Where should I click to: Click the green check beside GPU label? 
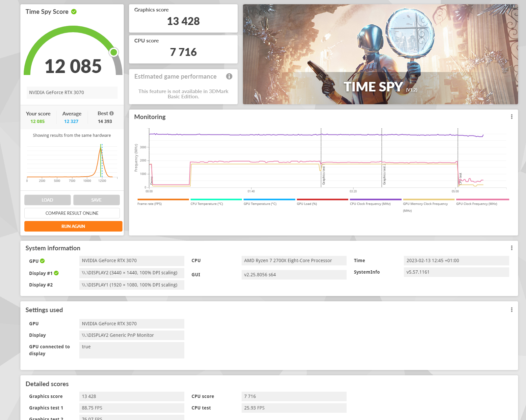(x=42, y=261)
